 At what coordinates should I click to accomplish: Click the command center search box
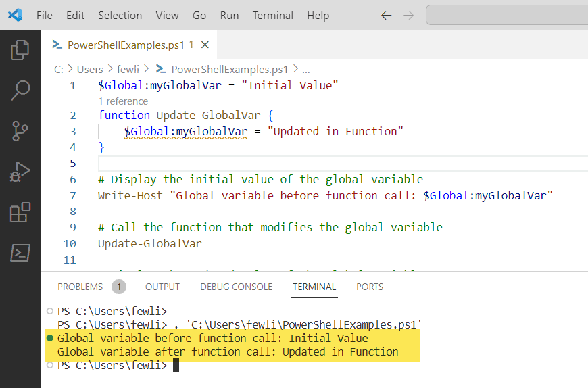(x=507, y=15)
